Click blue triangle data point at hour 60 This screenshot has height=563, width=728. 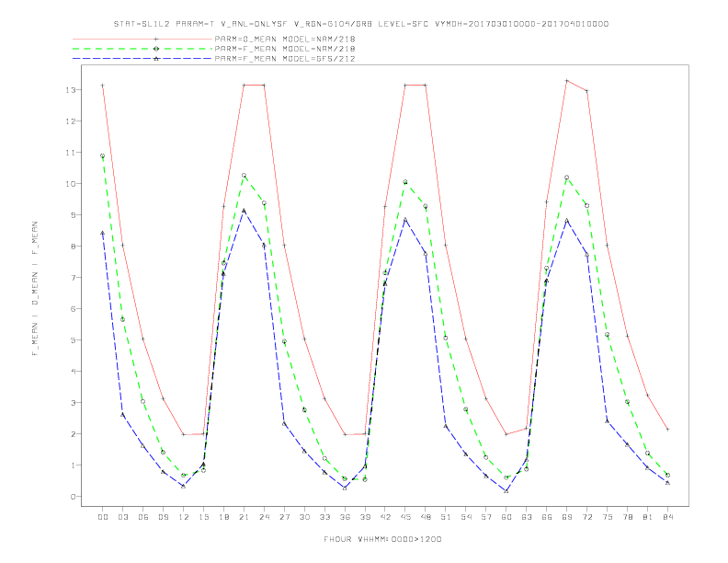click(x=506, y=491)
